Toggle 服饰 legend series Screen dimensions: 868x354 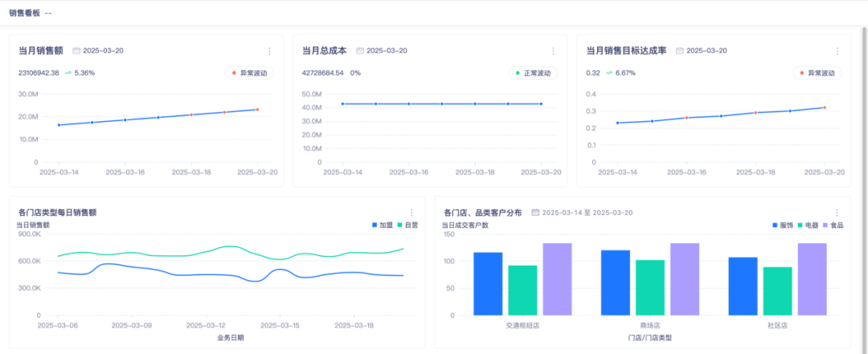[x=782, y=226]
